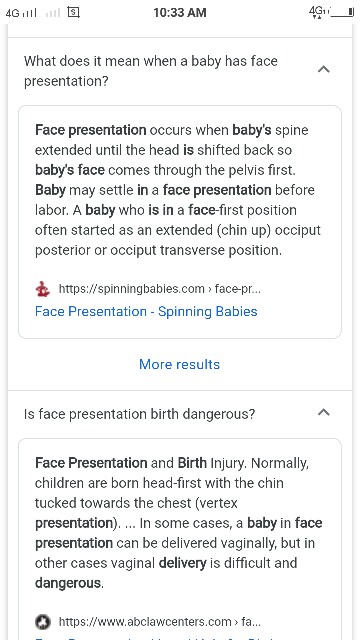Image resolution: width=360 pixels, height=640 pixels.
Task: Tap the 4G signal strength icon
Action: 21,13
